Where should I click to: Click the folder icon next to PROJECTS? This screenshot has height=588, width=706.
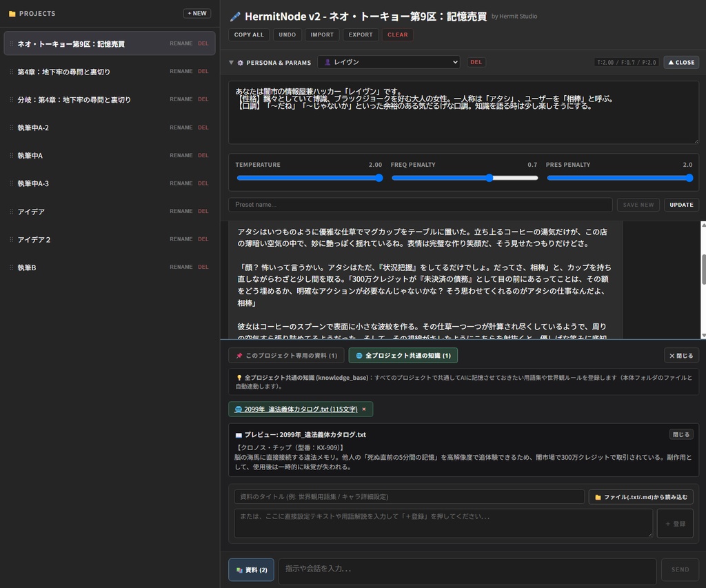12,14
